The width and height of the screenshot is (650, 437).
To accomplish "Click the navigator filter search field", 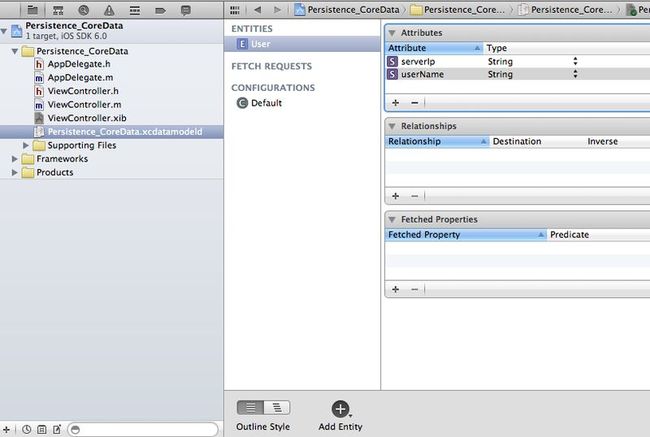I will click(143, 430).
